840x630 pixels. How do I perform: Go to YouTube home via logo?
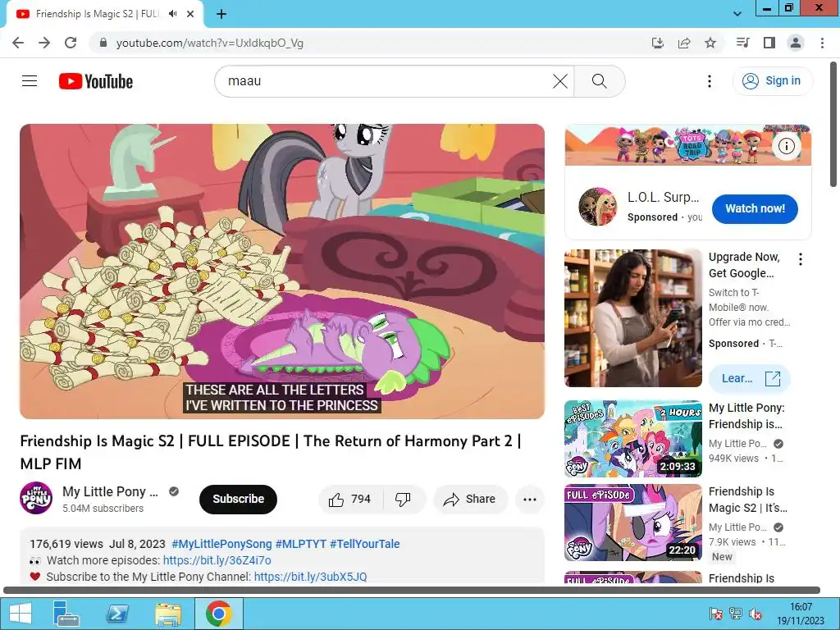point(96,81)
